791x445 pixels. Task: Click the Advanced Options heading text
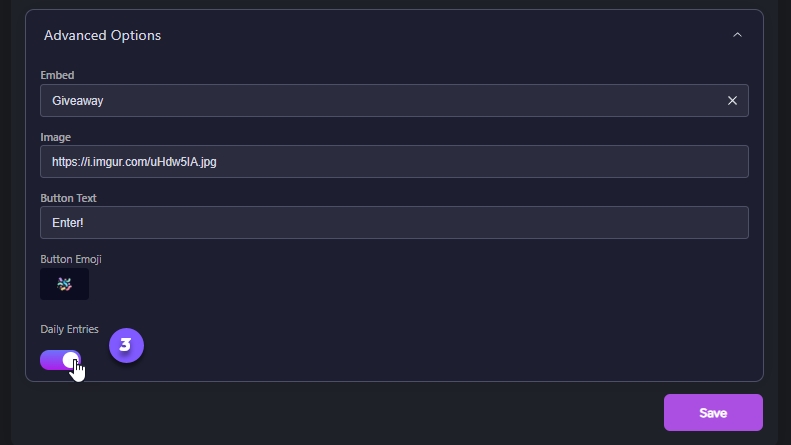click(x=102, y=35)
